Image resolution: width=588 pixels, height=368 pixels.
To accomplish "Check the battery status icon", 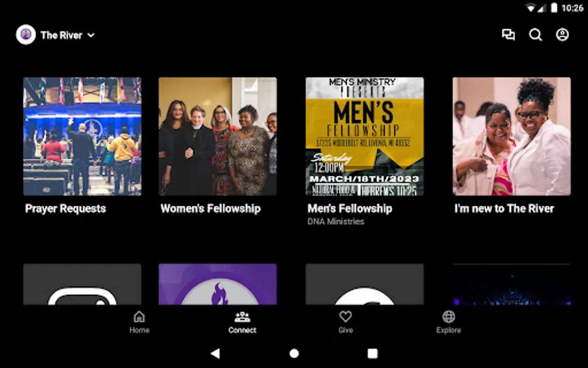I will (x=554, y=8).
